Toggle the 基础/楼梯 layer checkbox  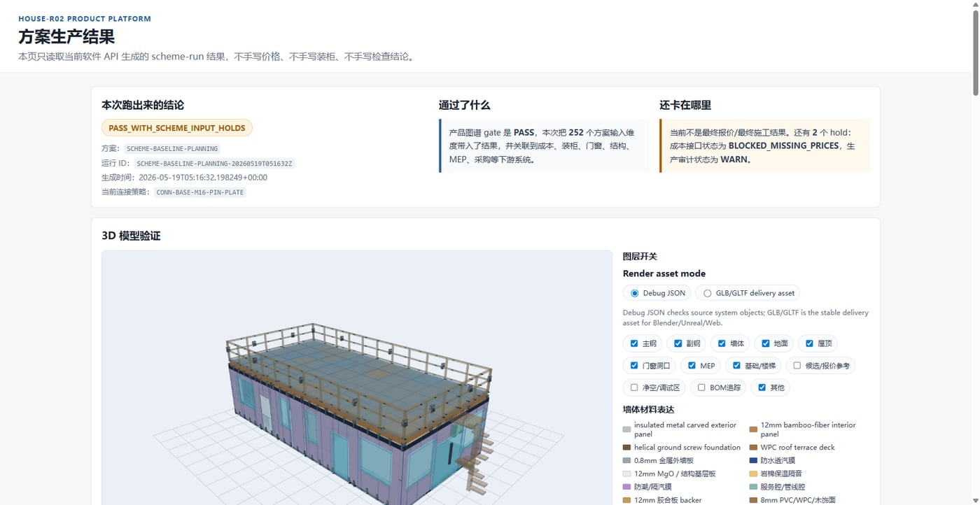(736, 365)
